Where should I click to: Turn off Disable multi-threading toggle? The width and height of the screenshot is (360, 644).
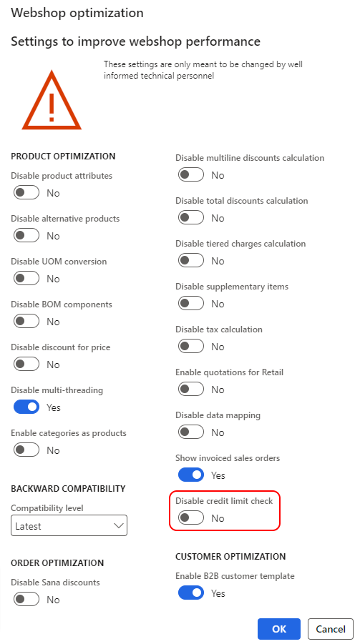click(x=26, y=407)
